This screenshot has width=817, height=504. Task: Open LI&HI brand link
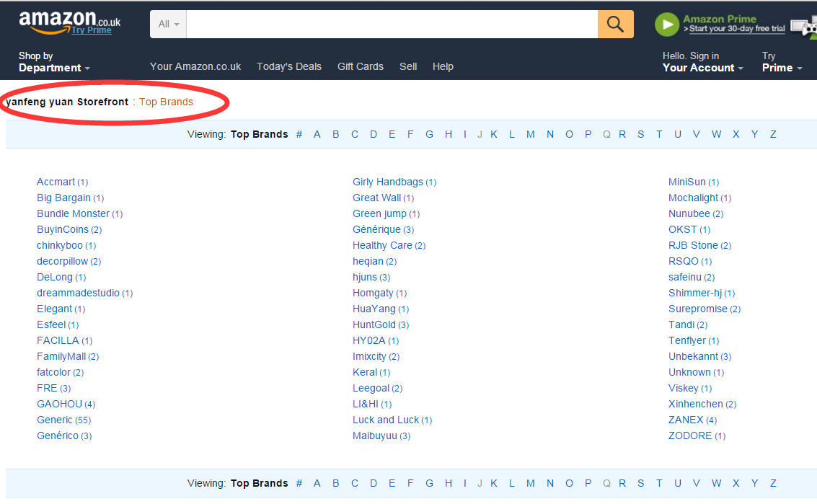(366, 404)
